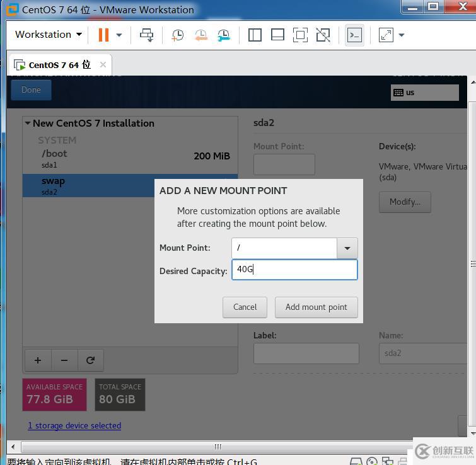Remove the selected partition with the minus button
The width and height of the screenshot is (476, 465).
point(64,360)
